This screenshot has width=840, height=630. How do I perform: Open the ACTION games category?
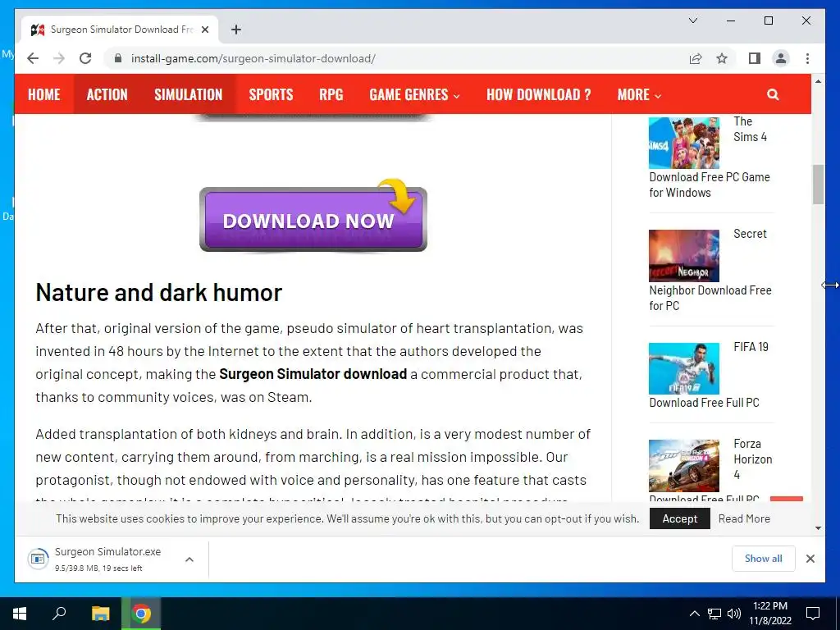pos(107,95)
